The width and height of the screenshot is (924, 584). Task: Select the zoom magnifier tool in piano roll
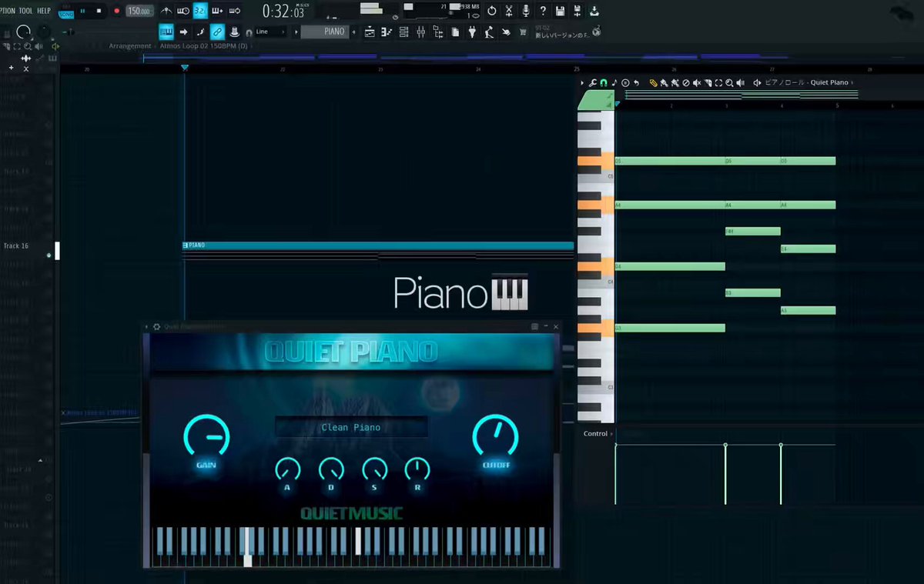[x=728, y=83]
